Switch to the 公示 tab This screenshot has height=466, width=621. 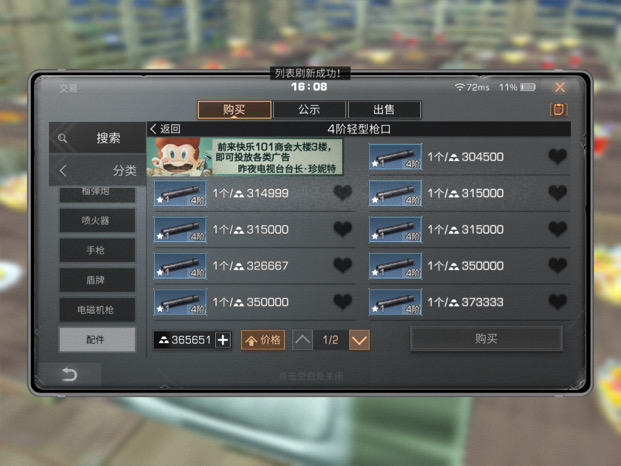(x=309, y=110)
